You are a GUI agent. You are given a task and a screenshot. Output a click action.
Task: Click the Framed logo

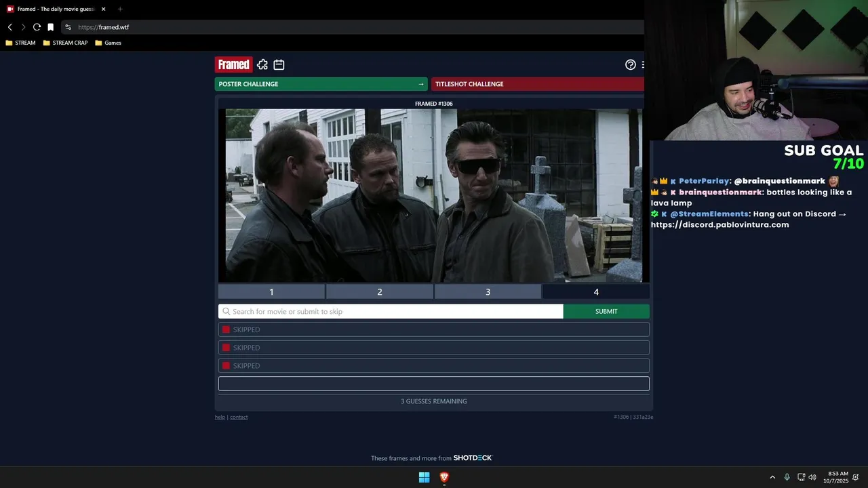(234, 64)
